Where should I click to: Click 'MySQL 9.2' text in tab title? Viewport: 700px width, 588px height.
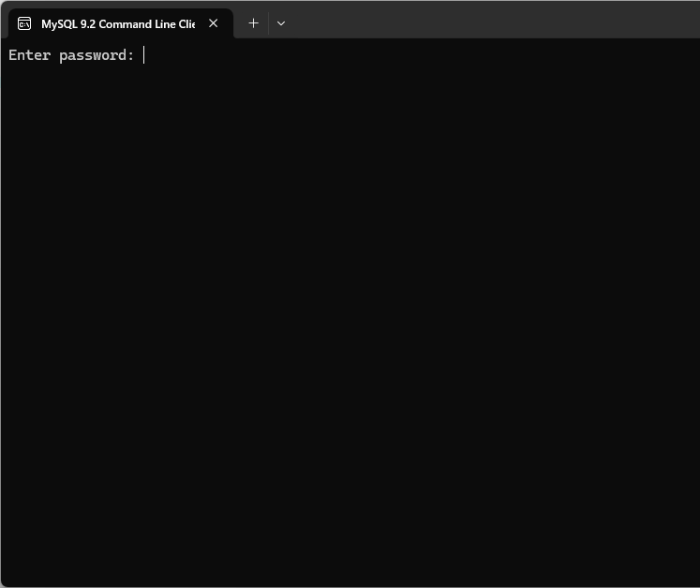(67, 23)
